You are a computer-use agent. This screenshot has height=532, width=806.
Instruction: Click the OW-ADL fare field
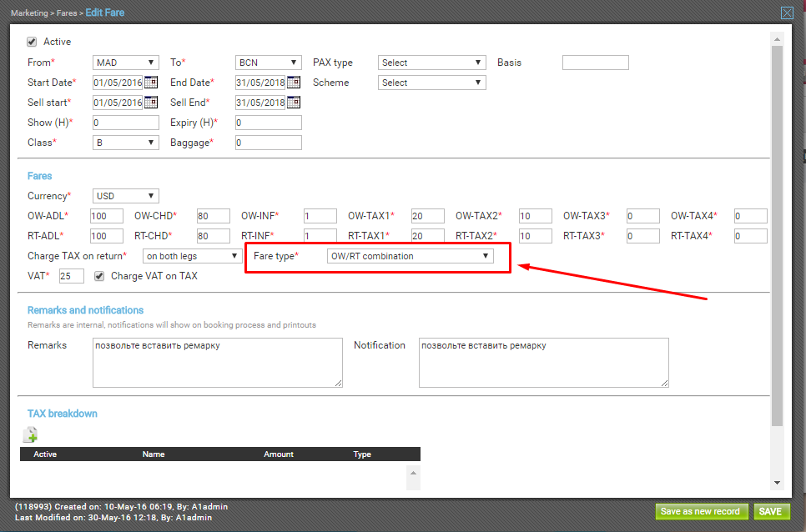[107, 216]
